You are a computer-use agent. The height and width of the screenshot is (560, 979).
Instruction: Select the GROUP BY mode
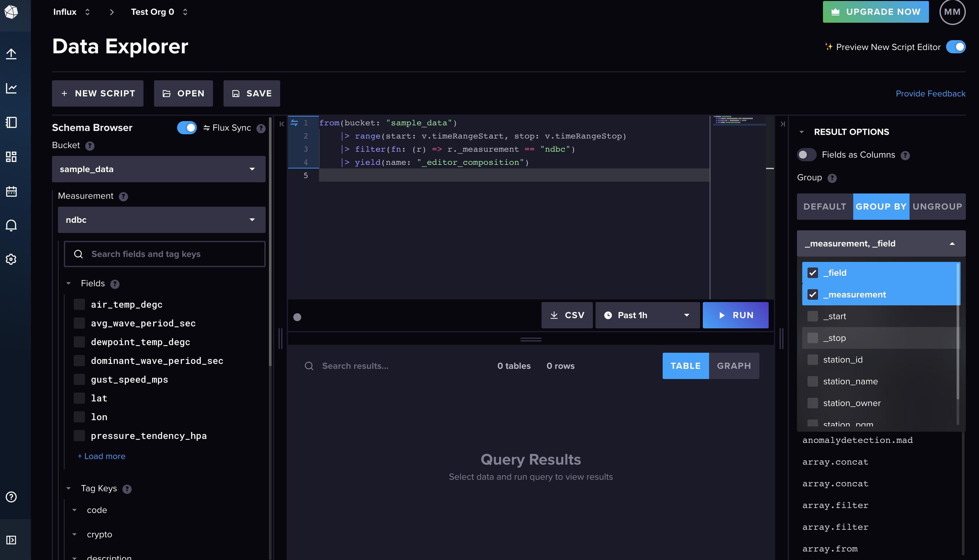click(x=881, y=207)
